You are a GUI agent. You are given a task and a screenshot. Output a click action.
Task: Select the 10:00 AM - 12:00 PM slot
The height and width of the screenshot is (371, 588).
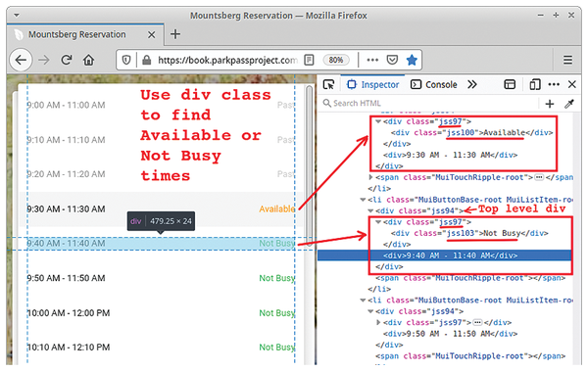162,313
